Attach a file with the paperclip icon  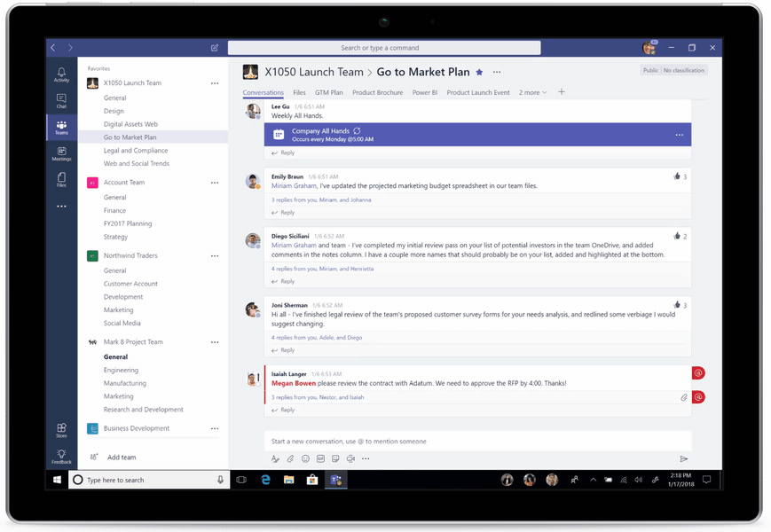coord(290,458)
